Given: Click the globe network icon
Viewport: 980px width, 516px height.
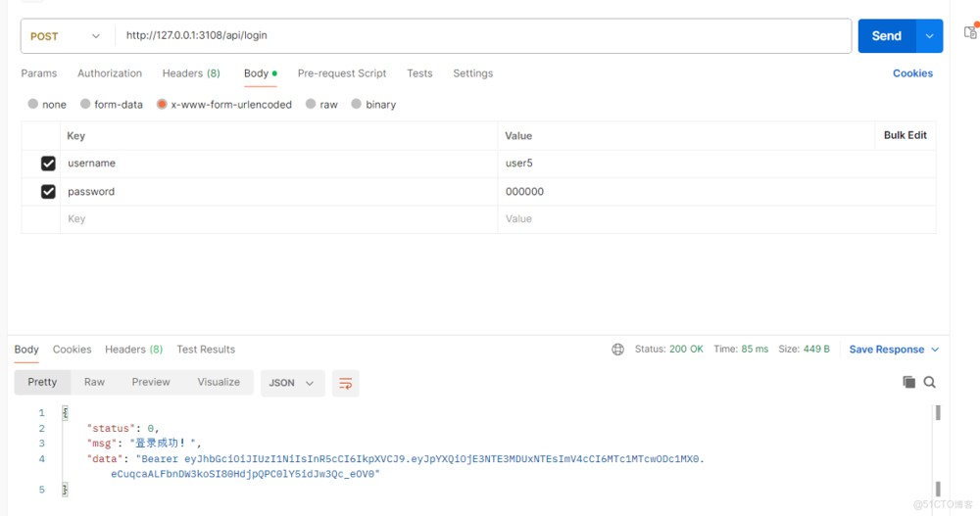Looking at the screenshot, I should pyautogui.click(x=617, y=350).
